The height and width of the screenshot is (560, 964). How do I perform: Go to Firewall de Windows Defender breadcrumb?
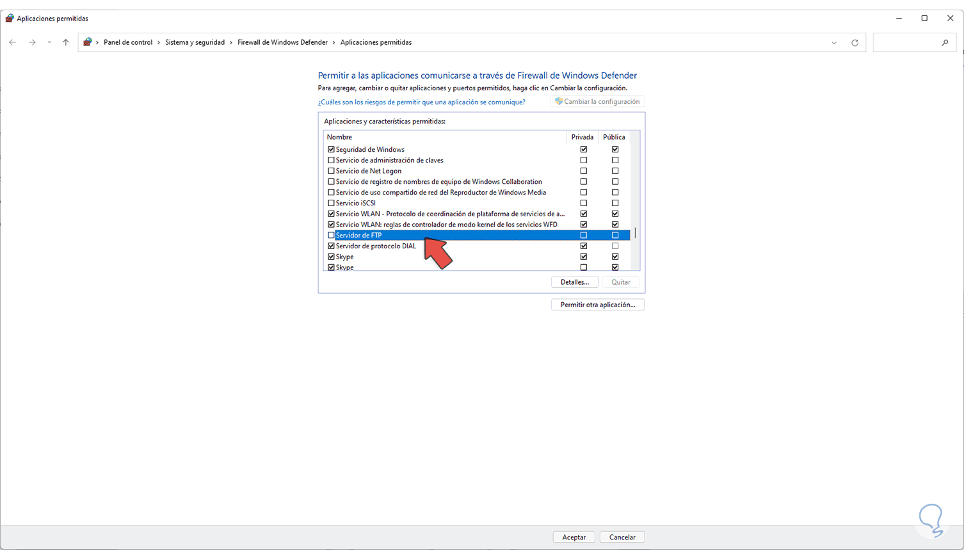(282, 42)
